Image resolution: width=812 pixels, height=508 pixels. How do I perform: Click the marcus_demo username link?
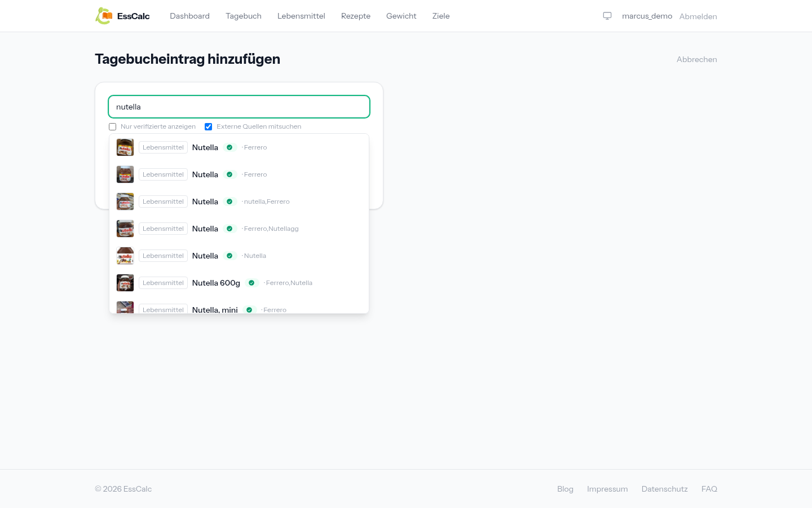pos(647,16)
